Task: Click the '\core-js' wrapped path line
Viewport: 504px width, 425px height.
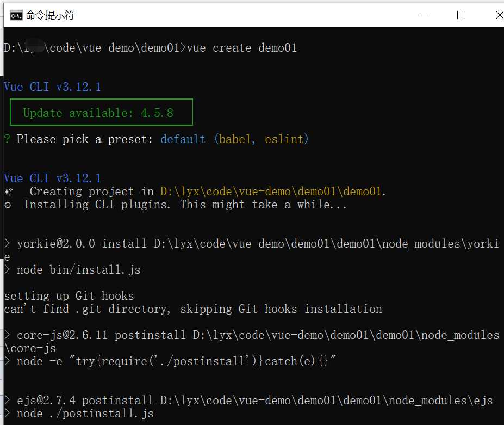Action: point(30,348)
